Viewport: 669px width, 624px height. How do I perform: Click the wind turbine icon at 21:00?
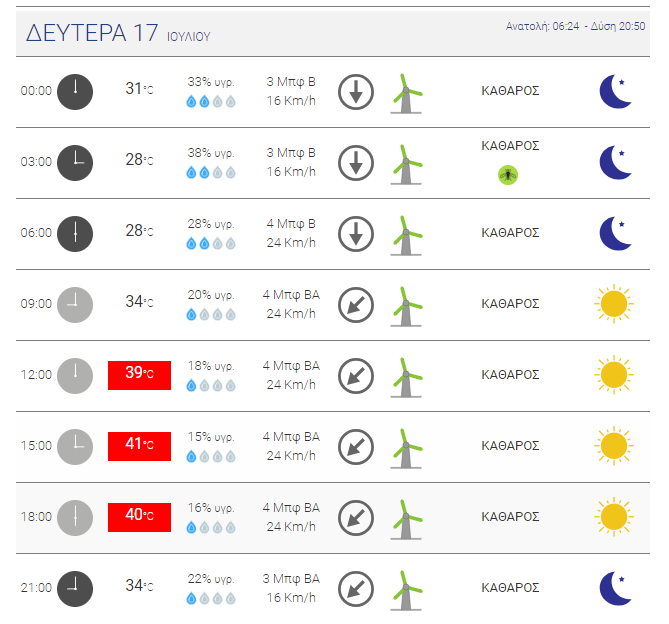(x=406, y=591)
